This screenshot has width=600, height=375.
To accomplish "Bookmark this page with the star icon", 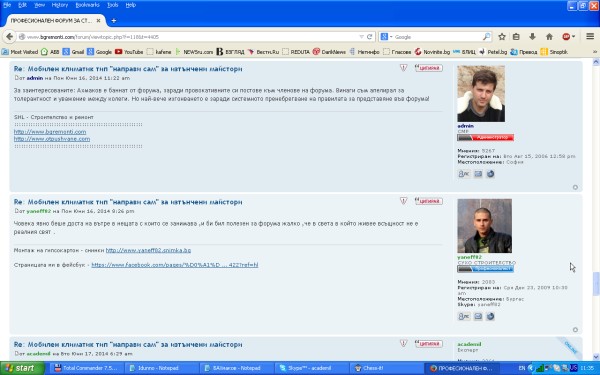I will (x=502, y=37).
